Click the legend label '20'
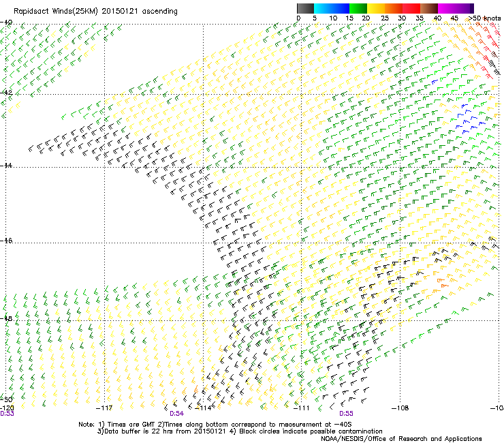This screenshot has height=443, width=504. [366, 18]
